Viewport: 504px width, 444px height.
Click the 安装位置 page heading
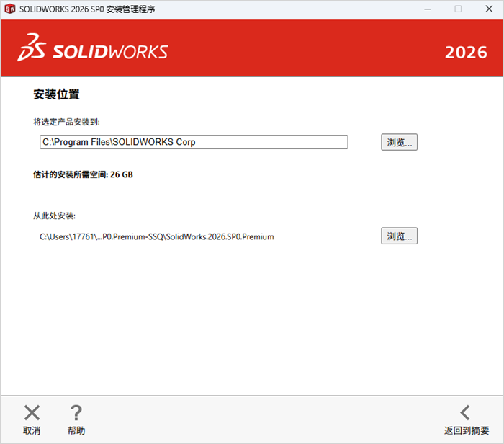tap(57, 94)
